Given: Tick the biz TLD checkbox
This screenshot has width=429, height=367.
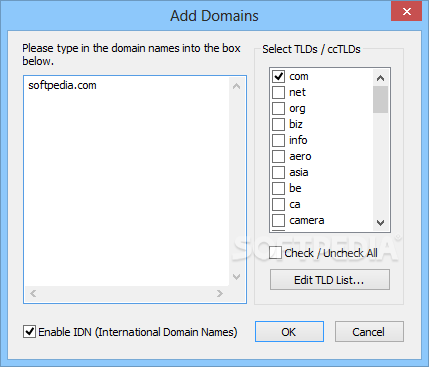Looking at the screenshot, I should click(x=278, y=124).
